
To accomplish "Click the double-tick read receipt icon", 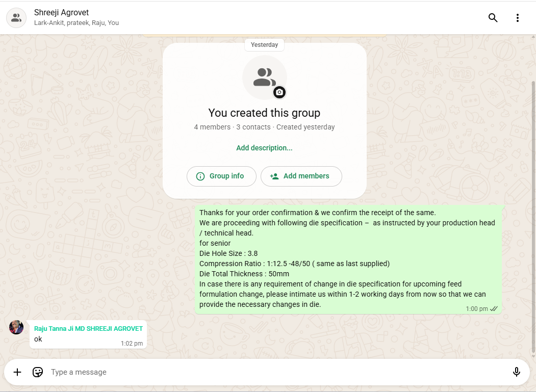I will [x=494, y=309].
